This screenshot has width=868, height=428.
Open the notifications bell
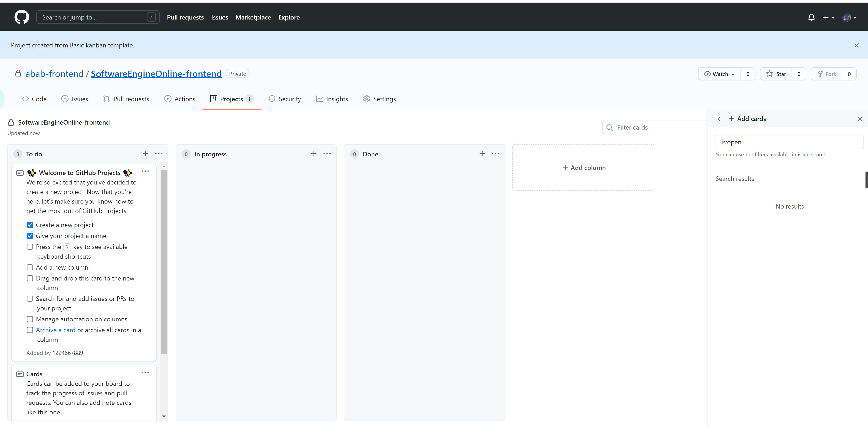[x=811, y=17]
